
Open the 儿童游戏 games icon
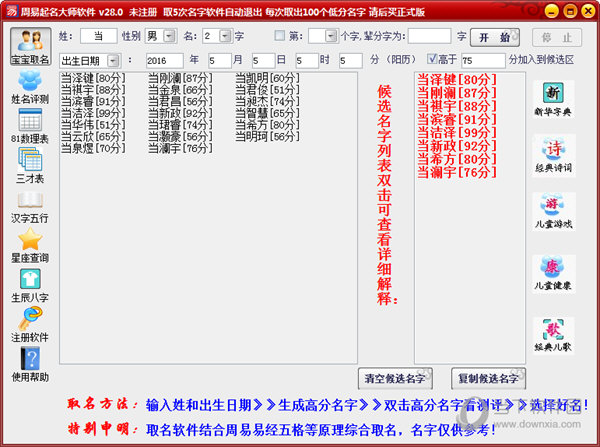(x=553, y=211)
